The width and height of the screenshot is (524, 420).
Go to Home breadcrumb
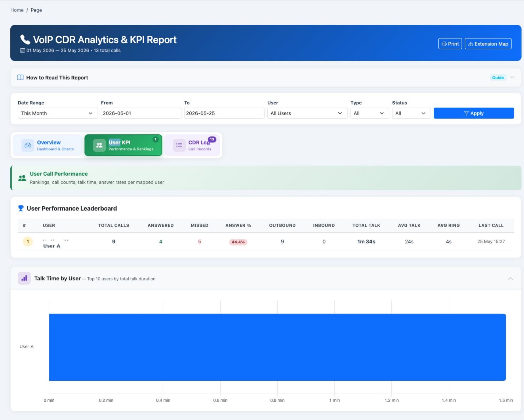(17, 10)
